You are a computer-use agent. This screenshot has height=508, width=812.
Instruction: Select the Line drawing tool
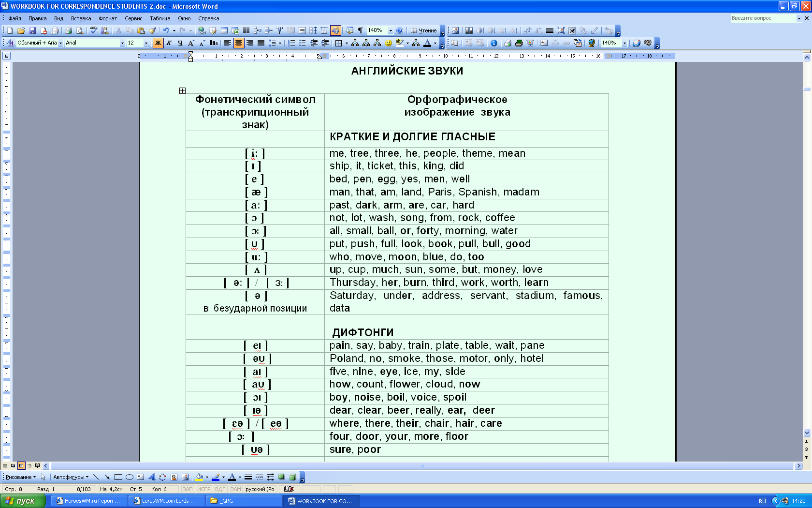pos(96,477)
